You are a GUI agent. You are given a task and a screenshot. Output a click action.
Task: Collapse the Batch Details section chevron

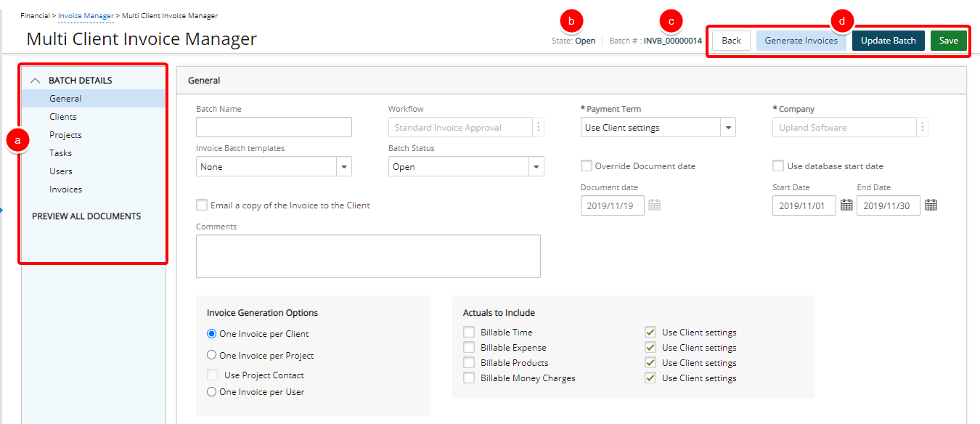point(35,81)
